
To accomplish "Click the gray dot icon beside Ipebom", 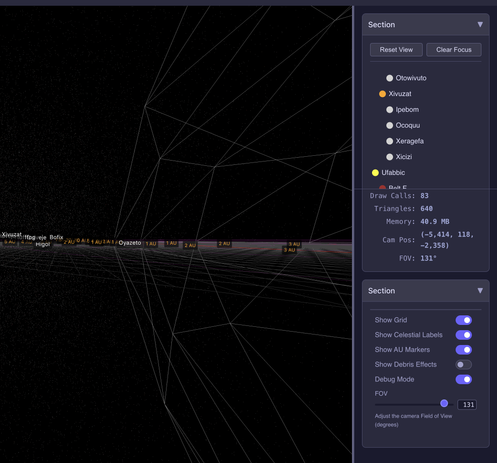I will [389, 110].
